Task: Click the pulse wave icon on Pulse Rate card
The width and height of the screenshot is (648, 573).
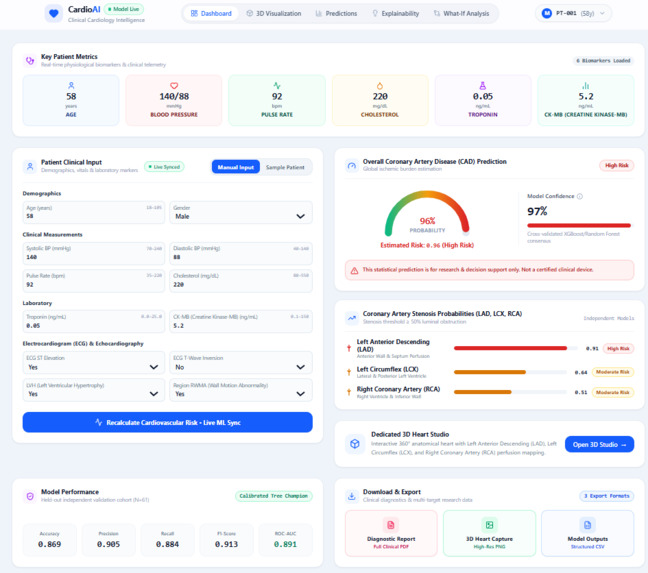Action: tap(277, 86)
